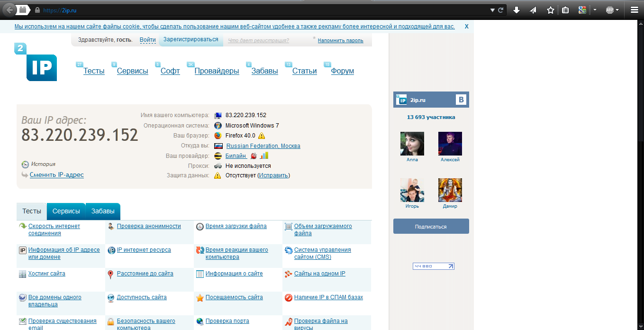This screenshot has height=330, width=644.
Task: Click the Russian flag icon
Action: [x=218, y=146]
